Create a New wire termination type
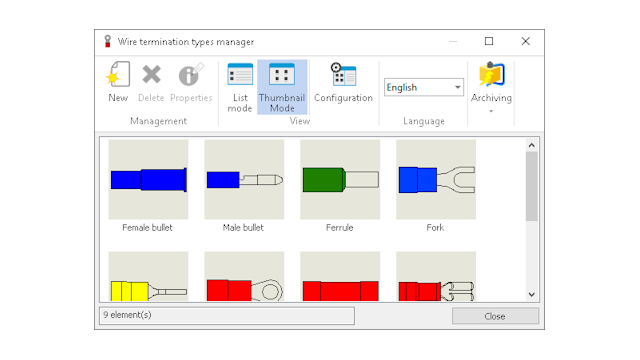The height and width of the screenshot is (360, 640). 118,82
